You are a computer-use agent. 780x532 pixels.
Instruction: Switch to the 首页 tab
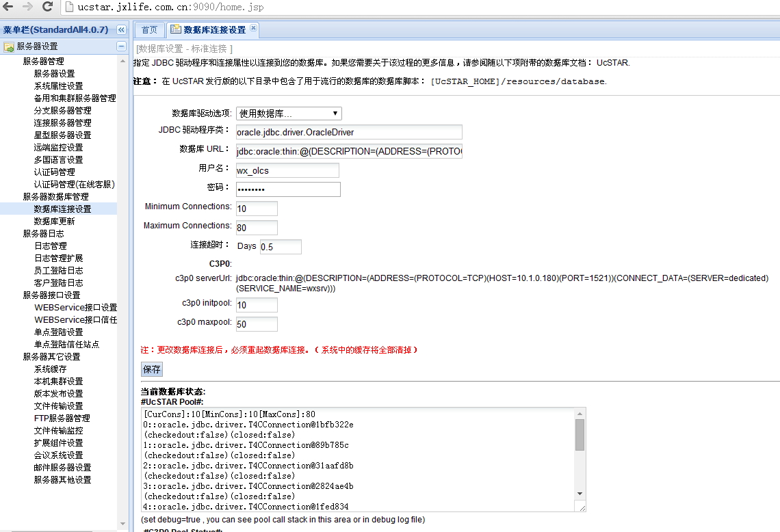[x=149, y=30]
